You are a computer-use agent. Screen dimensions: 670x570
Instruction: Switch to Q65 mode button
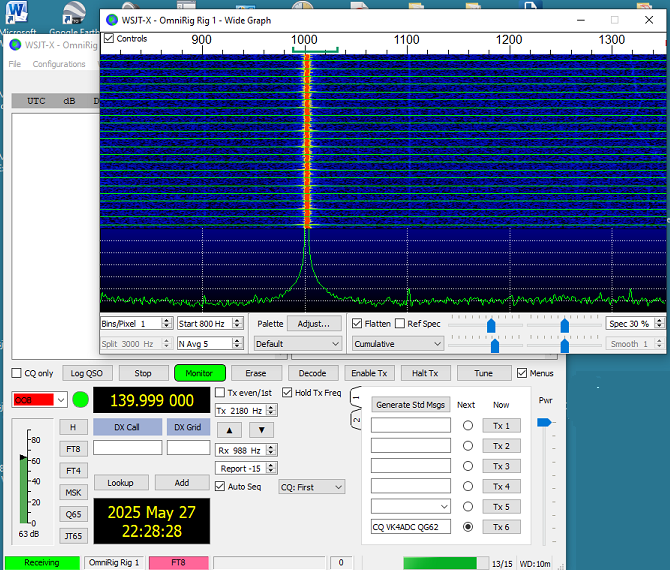click(73, 514)
